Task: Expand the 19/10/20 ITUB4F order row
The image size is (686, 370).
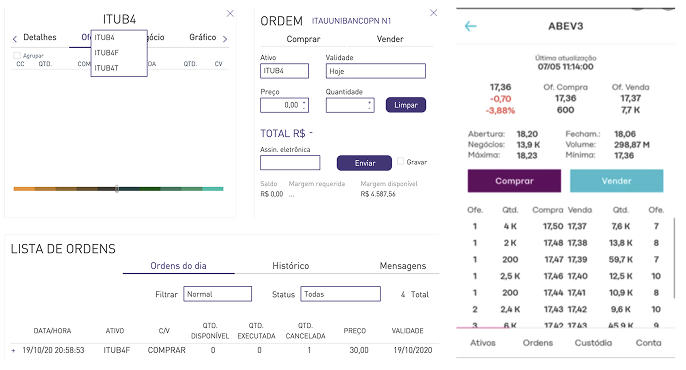Action: click(13, 350)
